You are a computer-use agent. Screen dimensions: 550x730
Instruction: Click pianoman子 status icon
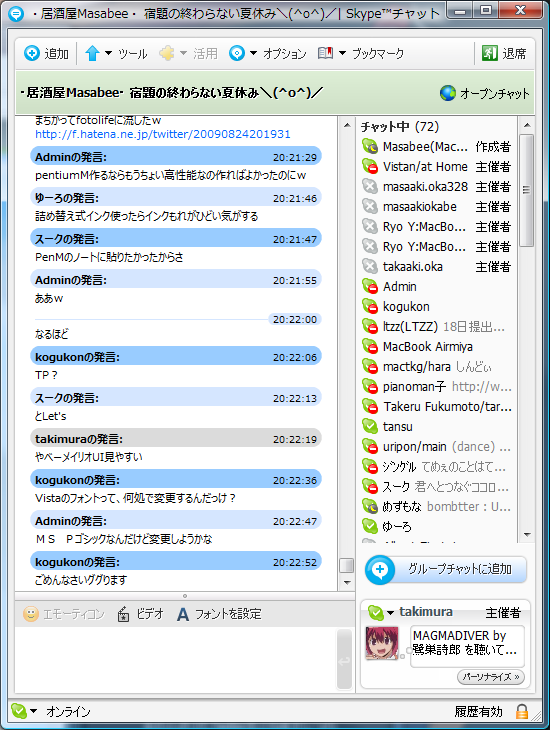370,387
